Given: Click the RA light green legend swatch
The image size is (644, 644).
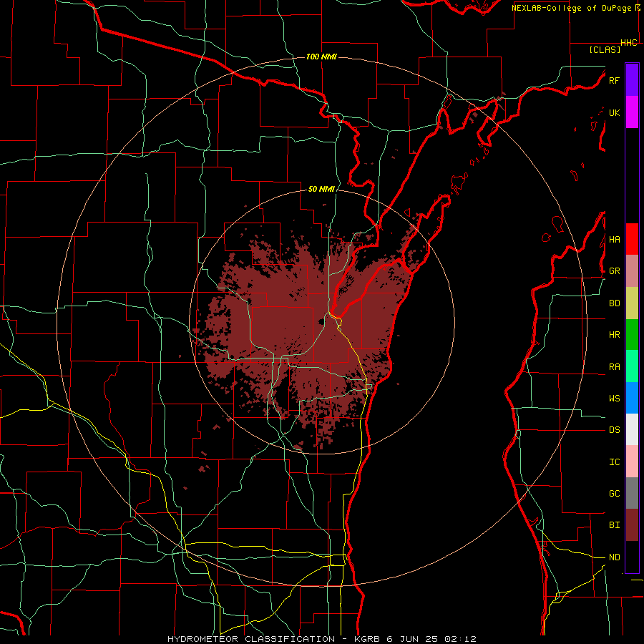Looking at the screenshot, I should tap(632, 366).
